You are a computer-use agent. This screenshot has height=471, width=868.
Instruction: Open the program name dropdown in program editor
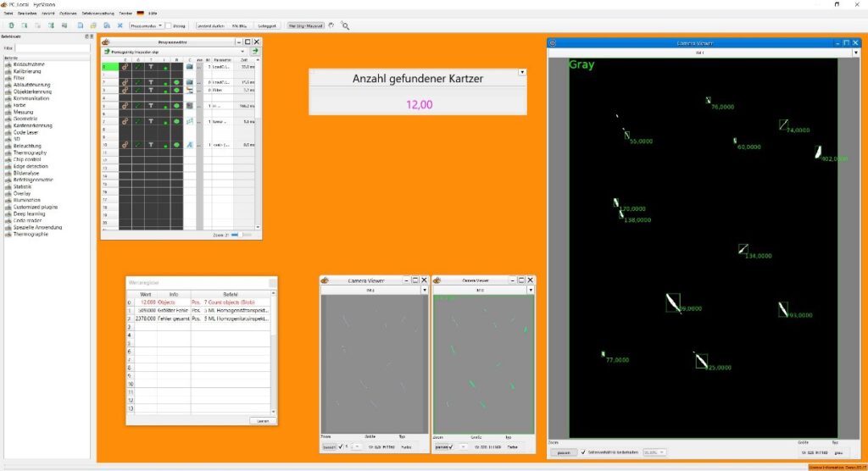pyautogui.click(x=242, y=52)
